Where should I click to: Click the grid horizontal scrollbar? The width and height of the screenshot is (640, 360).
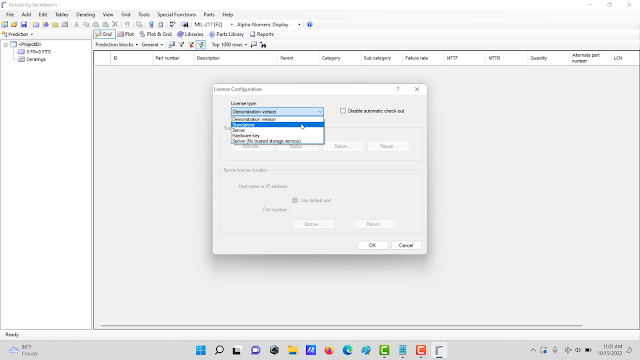pyautogui.click(x=341, y=326)
